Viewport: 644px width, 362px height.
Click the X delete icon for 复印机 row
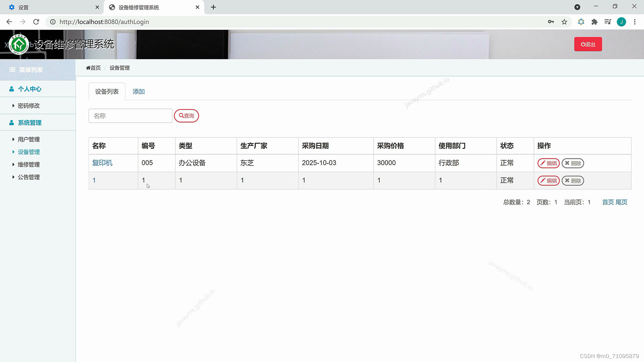(567, 163)
